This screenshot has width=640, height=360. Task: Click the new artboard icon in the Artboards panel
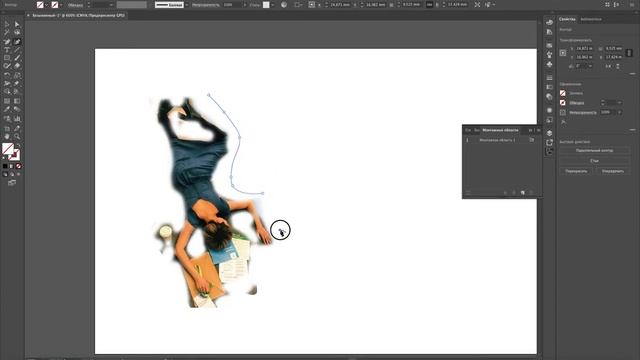523,193
